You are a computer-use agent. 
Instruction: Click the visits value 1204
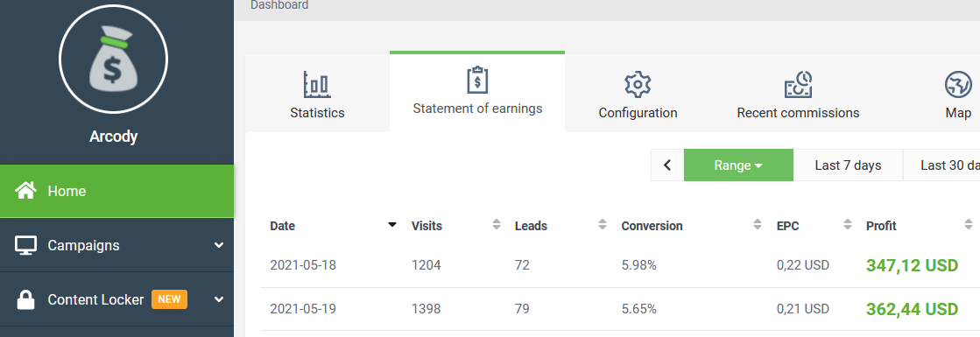point(427,265)
